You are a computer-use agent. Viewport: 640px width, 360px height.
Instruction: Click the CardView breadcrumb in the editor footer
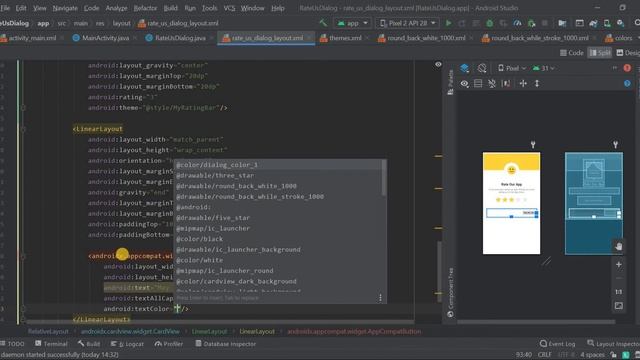pyautogui.click(x=130, y=331)
